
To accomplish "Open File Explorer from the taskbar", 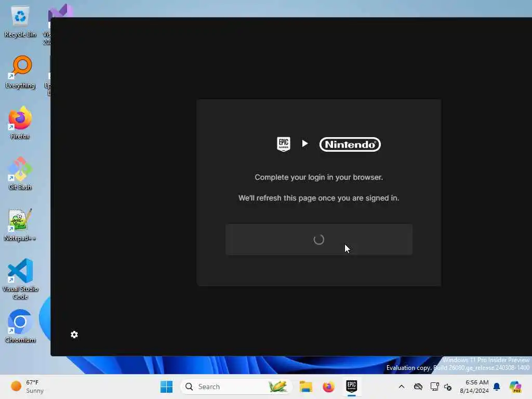I will 305,387.
